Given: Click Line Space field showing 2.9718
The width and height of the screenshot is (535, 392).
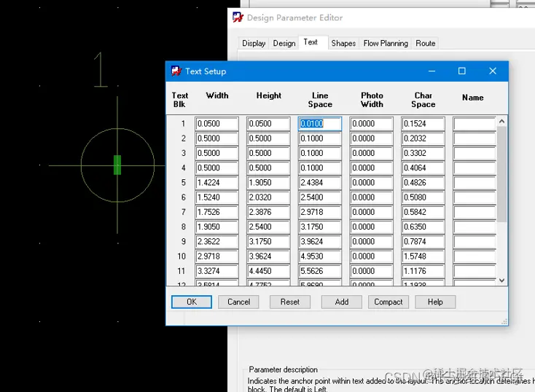Looking at the screenshot, I should coord(320,212).
